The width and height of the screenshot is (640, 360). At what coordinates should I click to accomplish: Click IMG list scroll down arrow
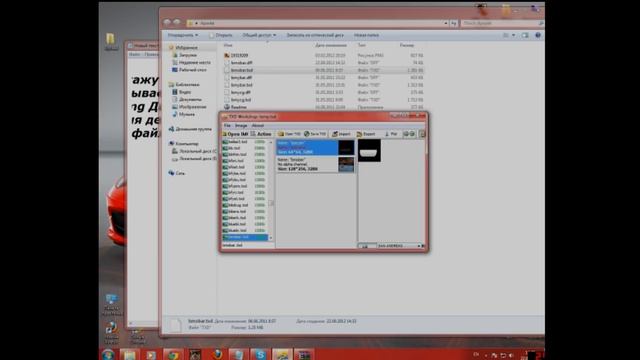tap(271, 238)
